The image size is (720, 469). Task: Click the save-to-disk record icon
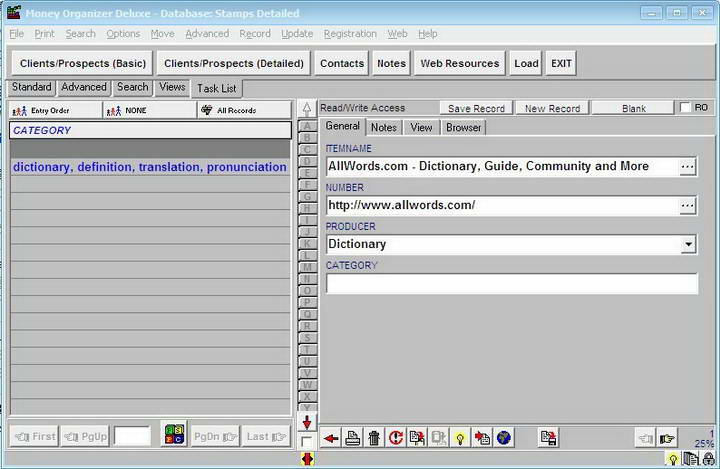point(548,438)
